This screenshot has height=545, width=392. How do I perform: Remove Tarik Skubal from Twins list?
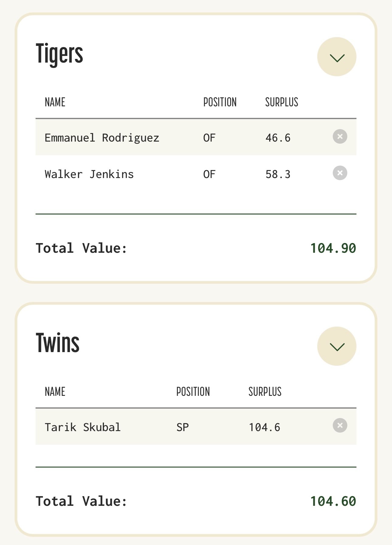click(340, 425)
